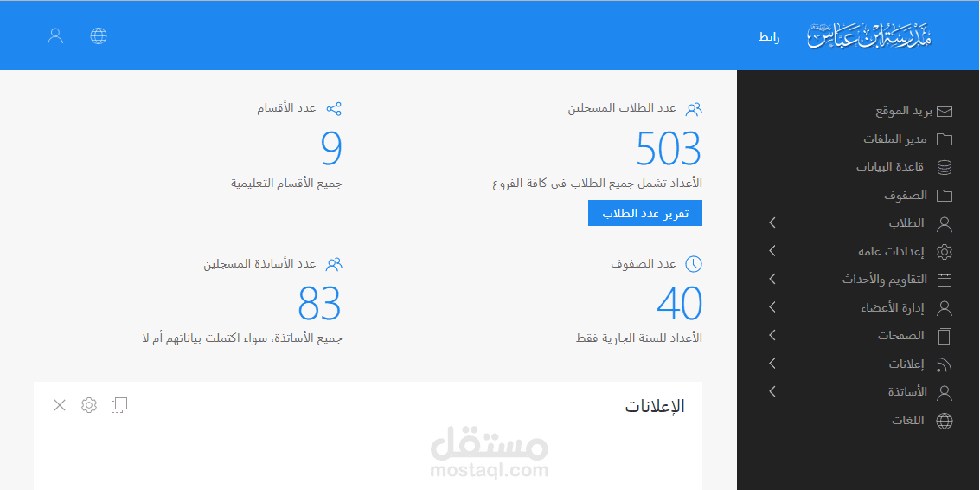Click the تقرير عدد الطلاب button
The image size is (980, 490).
[x=645, y=213]
